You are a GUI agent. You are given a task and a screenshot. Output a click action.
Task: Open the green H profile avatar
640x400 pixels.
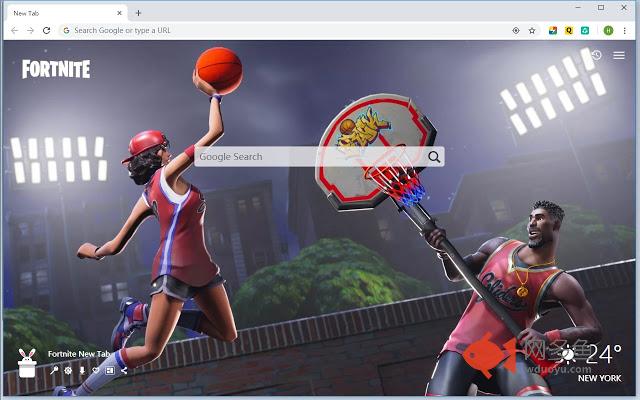(x=608, y=31)
